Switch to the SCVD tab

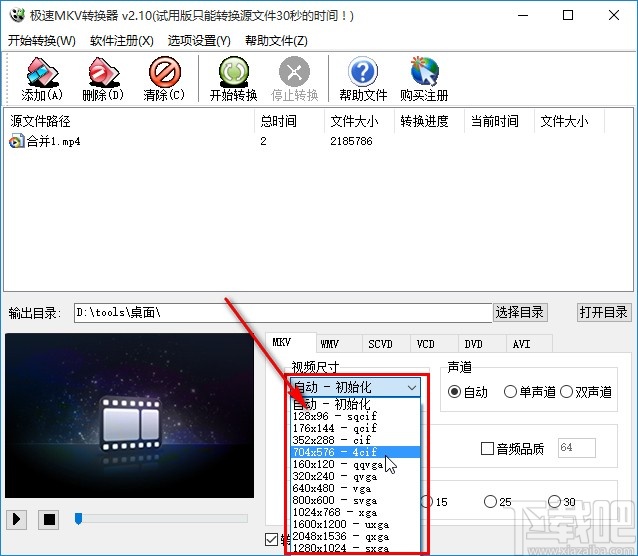click(x=386, y=344)
